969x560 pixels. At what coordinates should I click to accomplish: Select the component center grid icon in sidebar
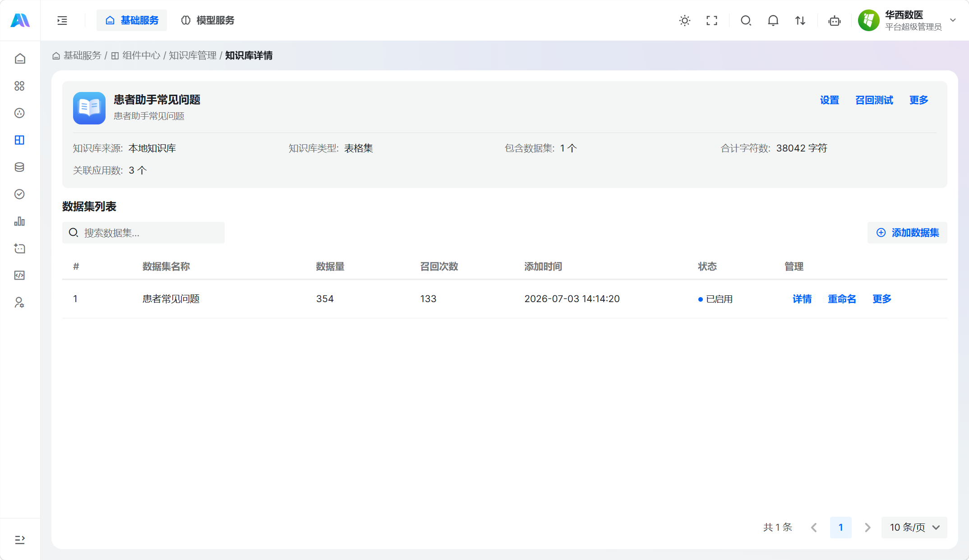pos(19,140)
